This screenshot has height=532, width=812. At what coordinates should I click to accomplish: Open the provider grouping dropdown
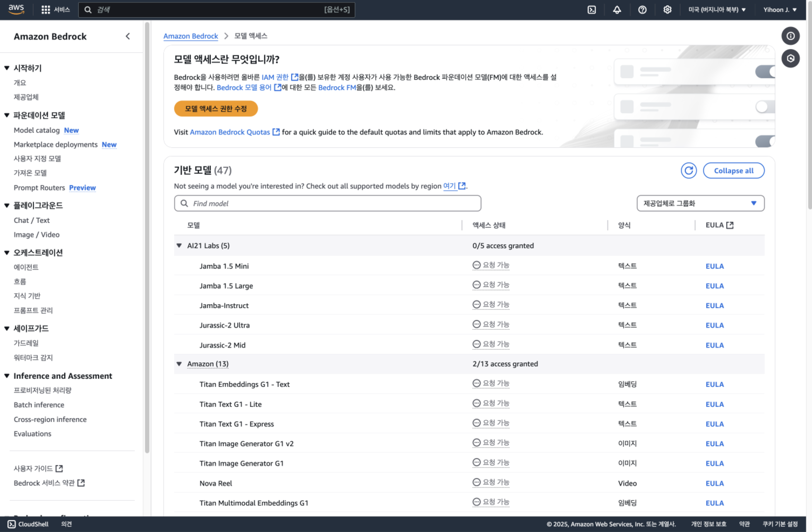click(700, 203)
